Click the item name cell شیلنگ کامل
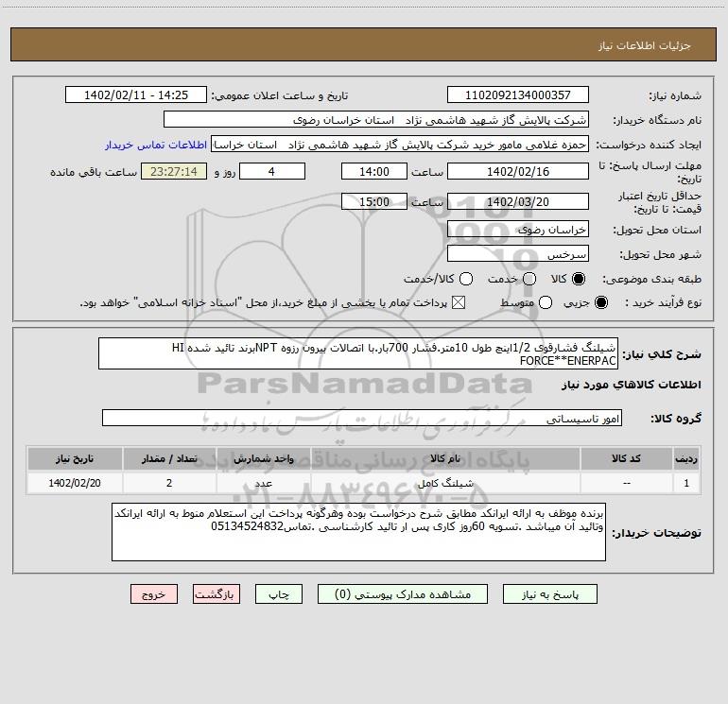This screenshot has height=704, width=728. [x=445, y=483]
